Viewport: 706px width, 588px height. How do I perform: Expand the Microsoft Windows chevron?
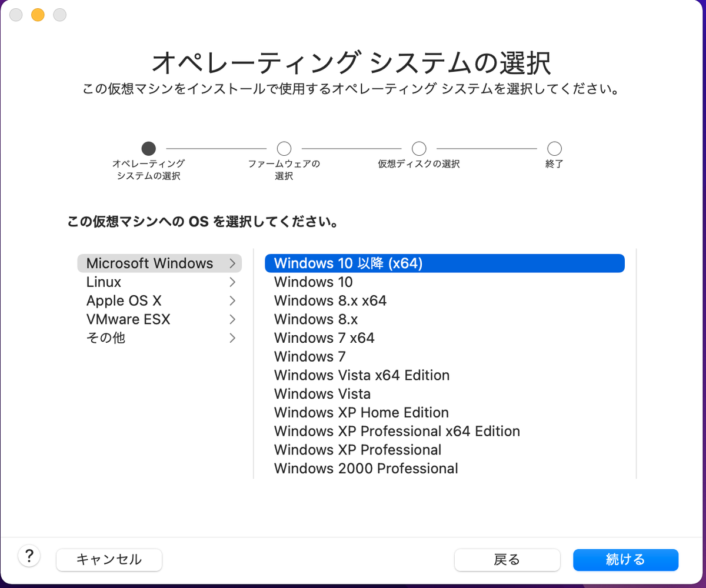point(233,263)
